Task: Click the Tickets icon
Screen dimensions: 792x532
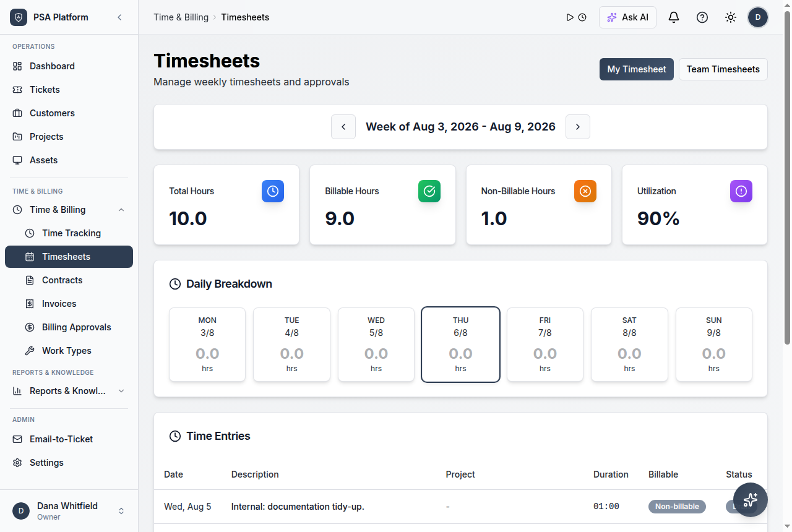Action: (x=17, y=90)
